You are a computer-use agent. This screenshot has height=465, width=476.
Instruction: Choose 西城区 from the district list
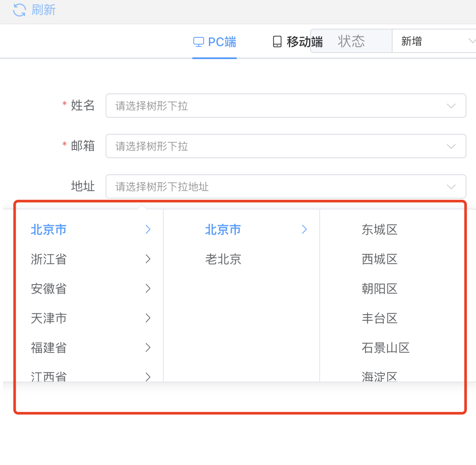tap(380, 259)
